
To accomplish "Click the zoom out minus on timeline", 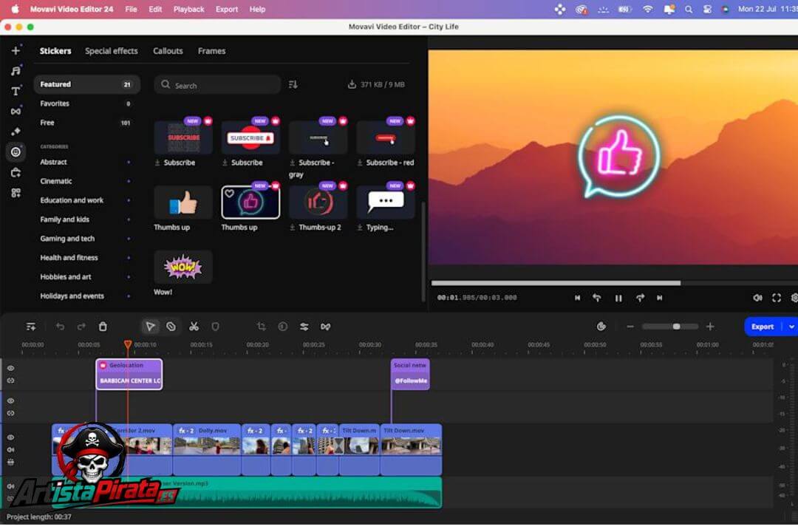I will 630,327.
